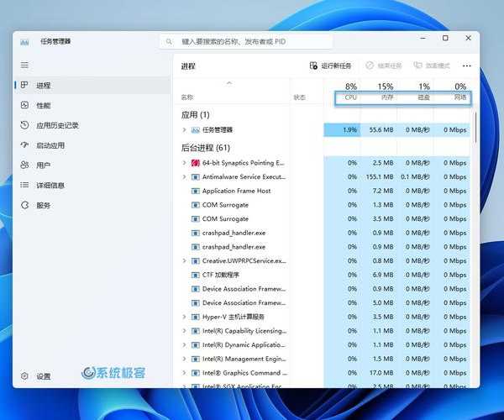Maximize the Task Manager window
Image resolution: width=504 pixels, height=420 pixels.
[x=445, y=38]
